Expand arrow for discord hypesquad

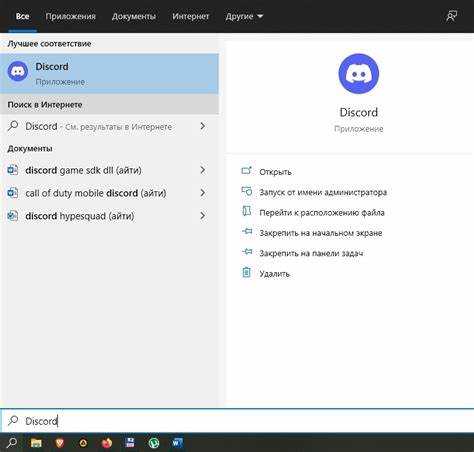pos(202,216)
